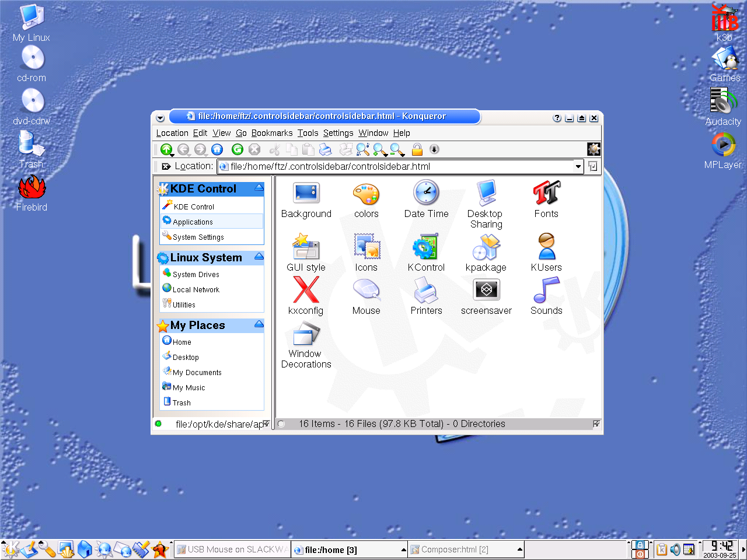Open the screensaver module icon
Image resolution: width=747 pixels, height=560 pixels.
point(486,296)
